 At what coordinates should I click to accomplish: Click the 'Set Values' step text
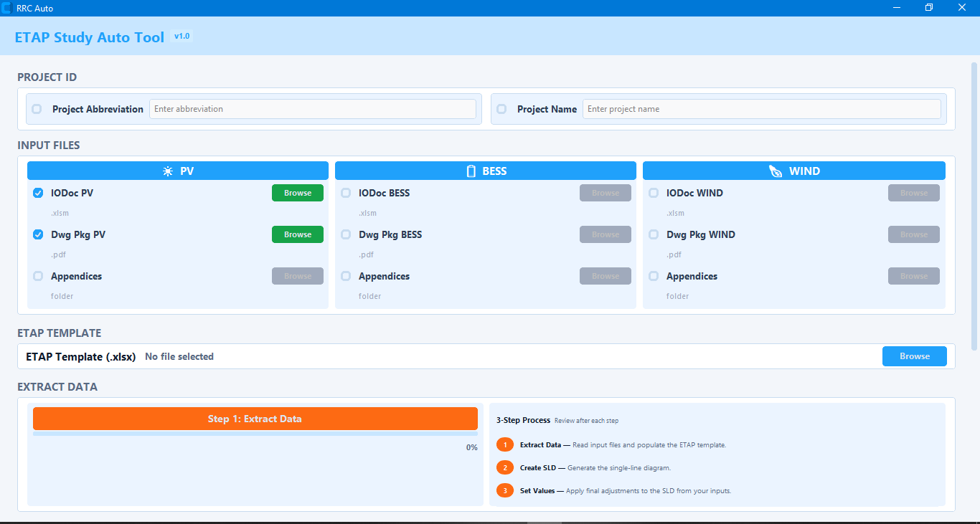tap(537, 491)
